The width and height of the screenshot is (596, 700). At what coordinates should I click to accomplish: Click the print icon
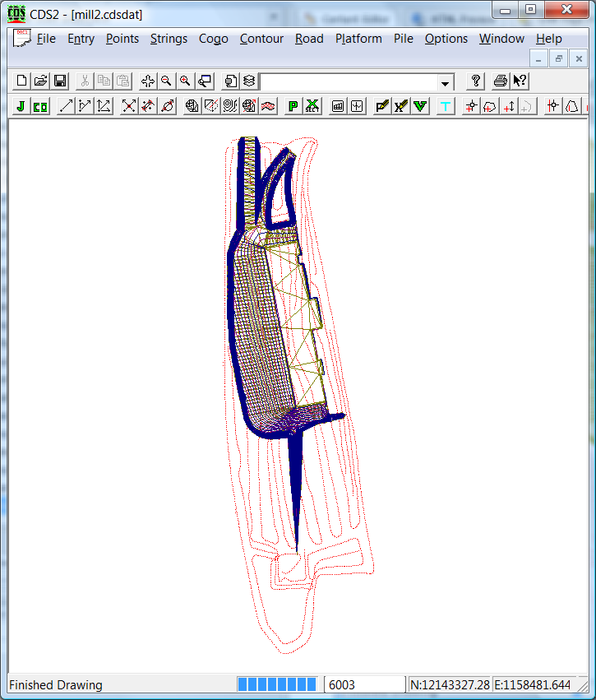point(500,81)
